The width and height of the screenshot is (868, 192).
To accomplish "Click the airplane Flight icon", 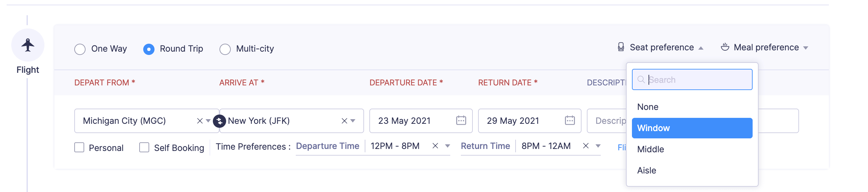I will pyautogui.click(x=28, y=45).
